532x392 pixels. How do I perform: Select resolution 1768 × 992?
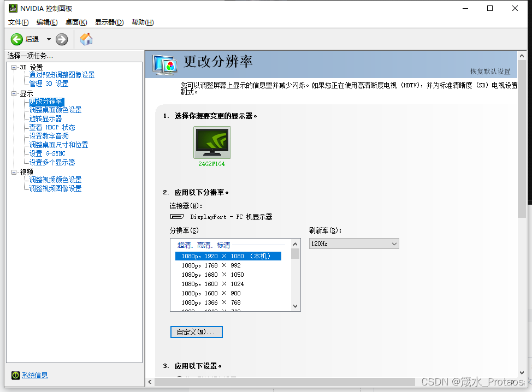tap(228, 265)
